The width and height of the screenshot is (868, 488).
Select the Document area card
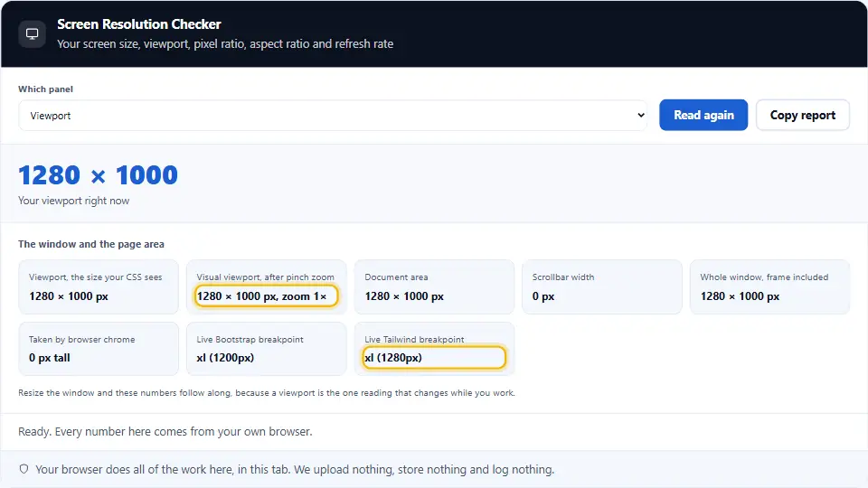coord(434,286)
